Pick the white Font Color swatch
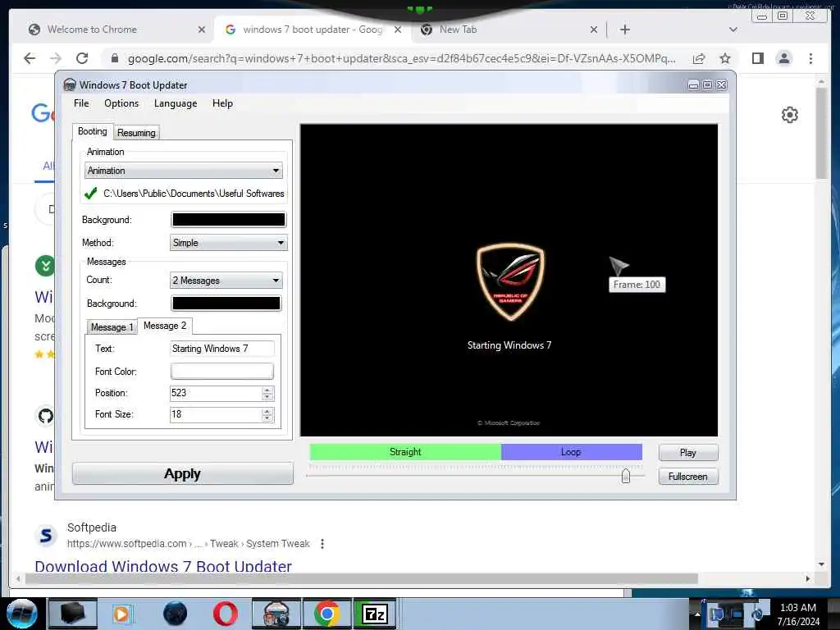The height and width of the screenshot is (630, 840). [x=221, y=372]
